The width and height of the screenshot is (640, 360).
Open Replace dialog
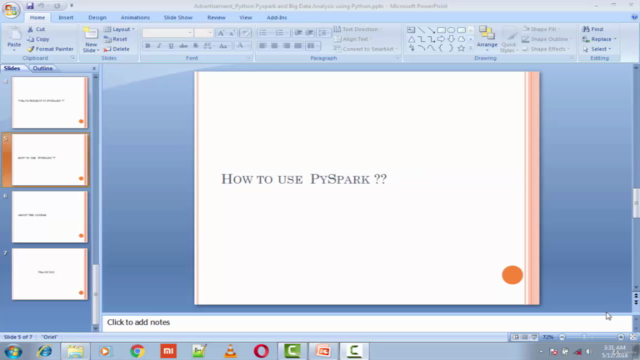tap(599, 39)
